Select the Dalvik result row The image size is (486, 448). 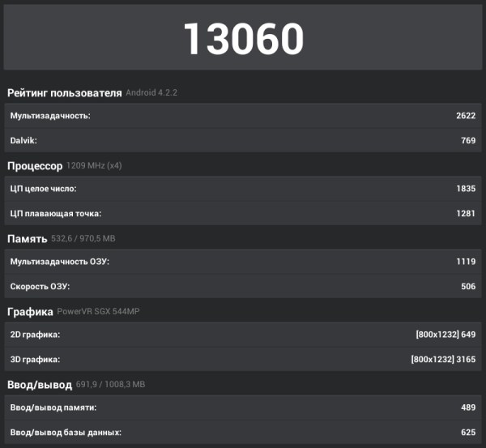pyautogui.click(x=243, y=140)
